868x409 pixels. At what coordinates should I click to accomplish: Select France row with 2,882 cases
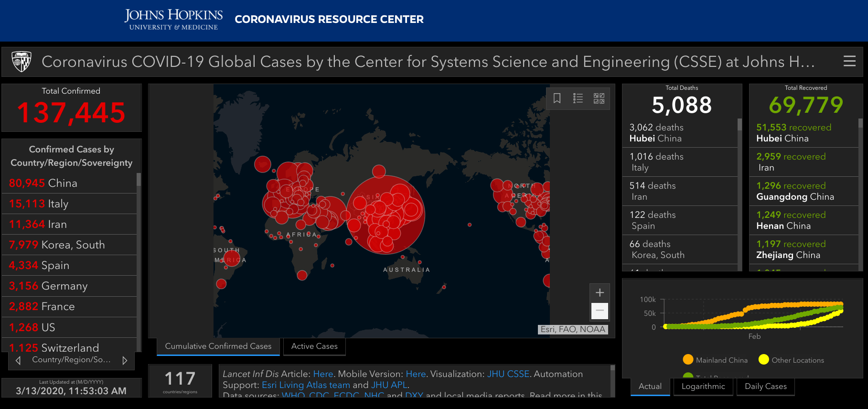pos(69,306)
